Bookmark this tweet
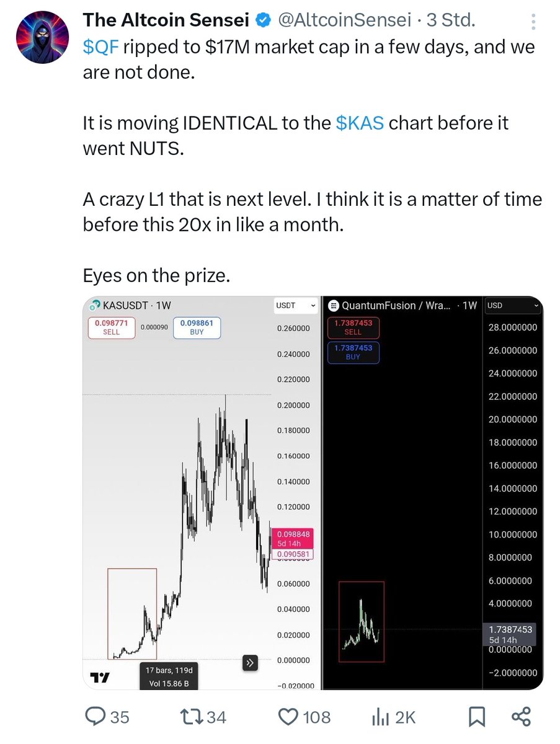Viewport: 560px width, 744px height. (x=477, y=717)
